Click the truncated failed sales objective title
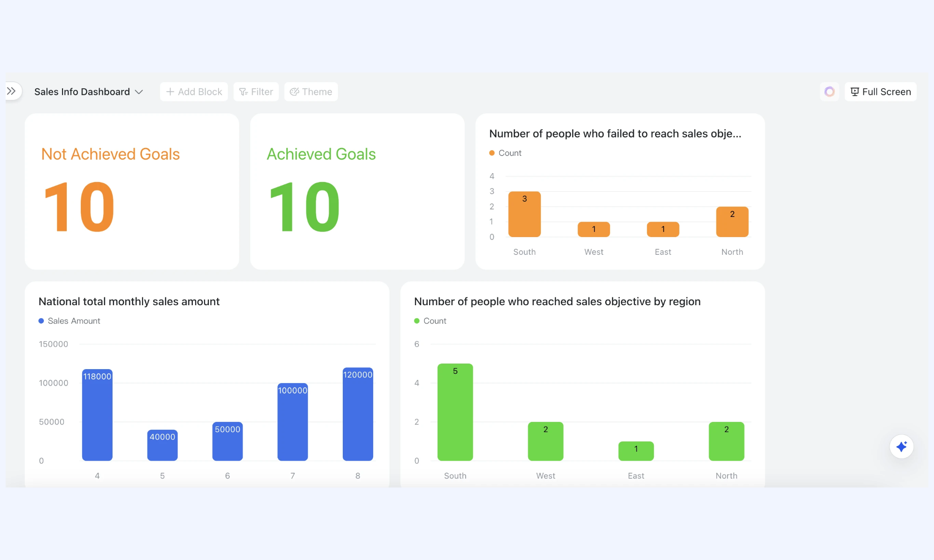934x560 pixels. 615,133
